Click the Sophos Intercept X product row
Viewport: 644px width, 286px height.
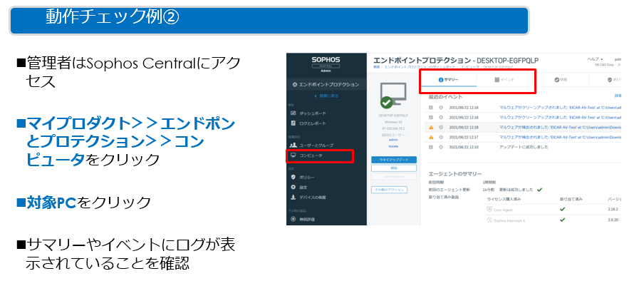[552, 220]
